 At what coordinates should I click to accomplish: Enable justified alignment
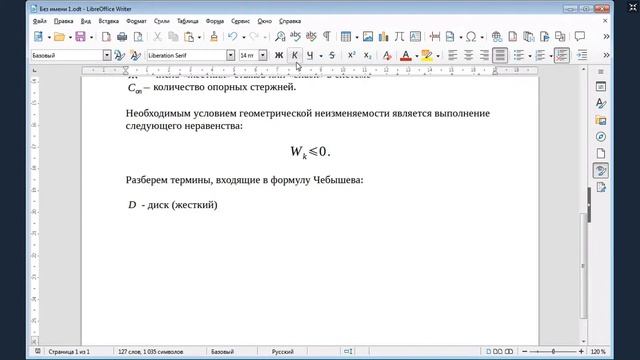click(x=500, y=55)
